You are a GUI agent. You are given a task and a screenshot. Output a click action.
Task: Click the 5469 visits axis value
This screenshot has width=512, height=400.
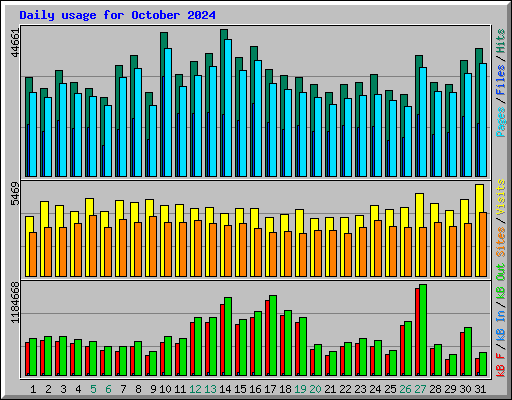(x=16, y=194)
